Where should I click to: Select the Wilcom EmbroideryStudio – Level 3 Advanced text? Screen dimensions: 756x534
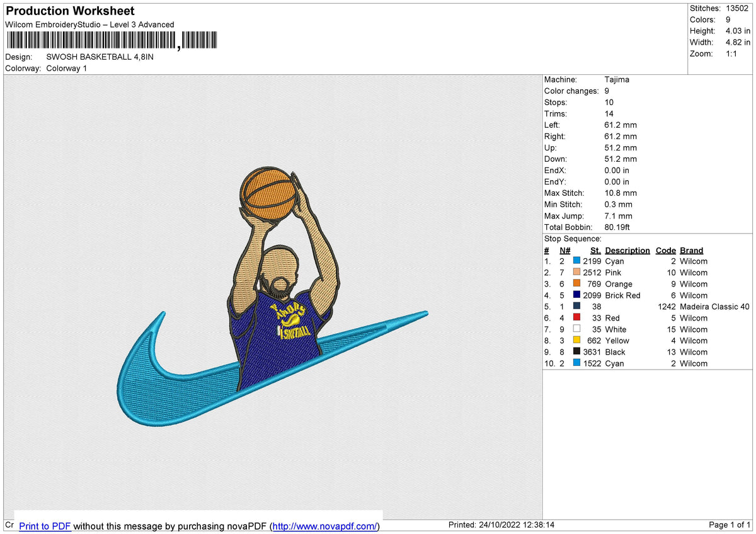coord(89,25)
